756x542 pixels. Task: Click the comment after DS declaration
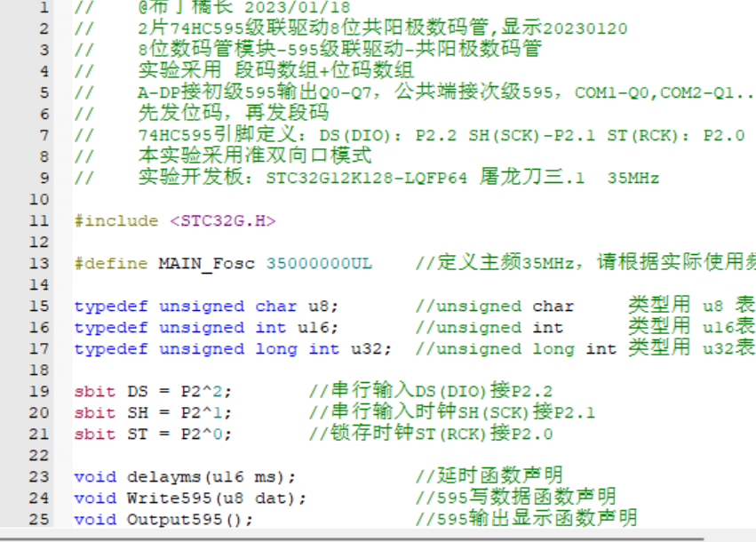(x=431, y=391)
